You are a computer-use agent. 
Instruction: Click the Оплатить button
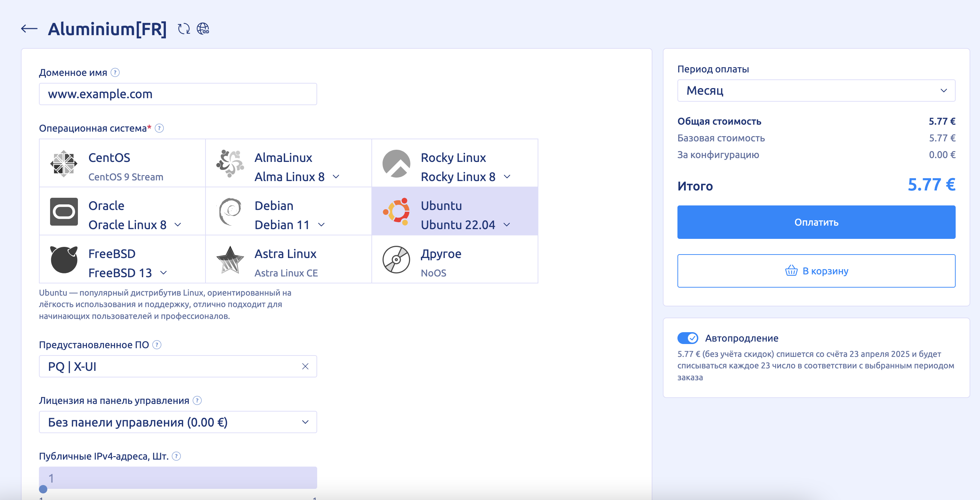(816, 222)
